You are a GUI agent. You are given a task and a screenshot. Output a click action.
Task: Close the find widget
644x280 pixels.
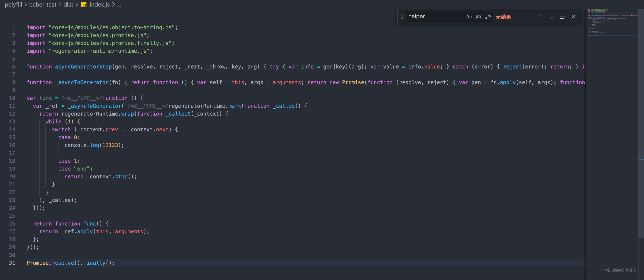click(x=573, y=17)
